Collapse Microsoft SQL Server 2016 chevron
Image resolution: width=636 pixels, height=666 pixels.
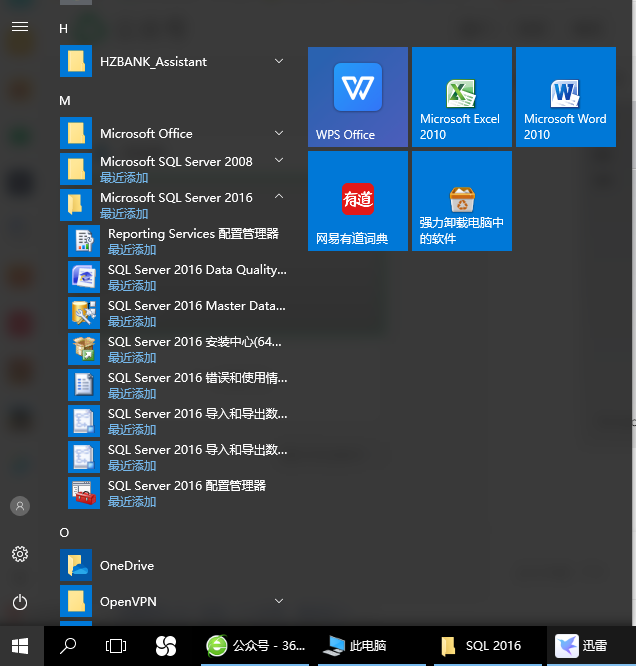click(279, 196)
